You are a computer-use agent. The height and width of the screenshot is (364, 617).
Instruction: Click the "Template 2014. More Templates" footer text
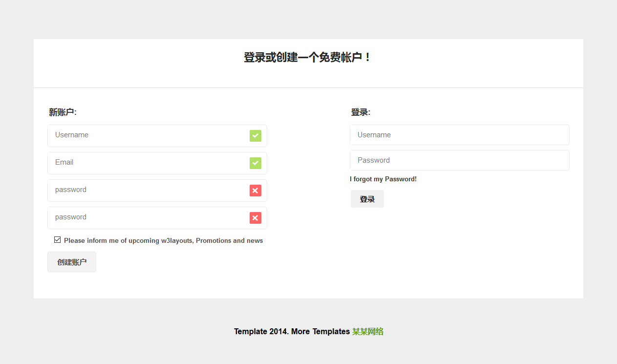pyautogui.click(x=292, y=331)
